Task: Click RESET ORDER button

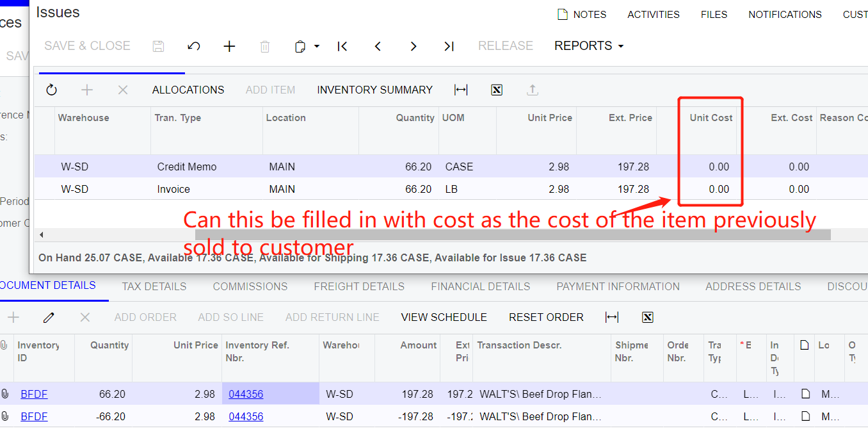Action: tap(546, 318)
